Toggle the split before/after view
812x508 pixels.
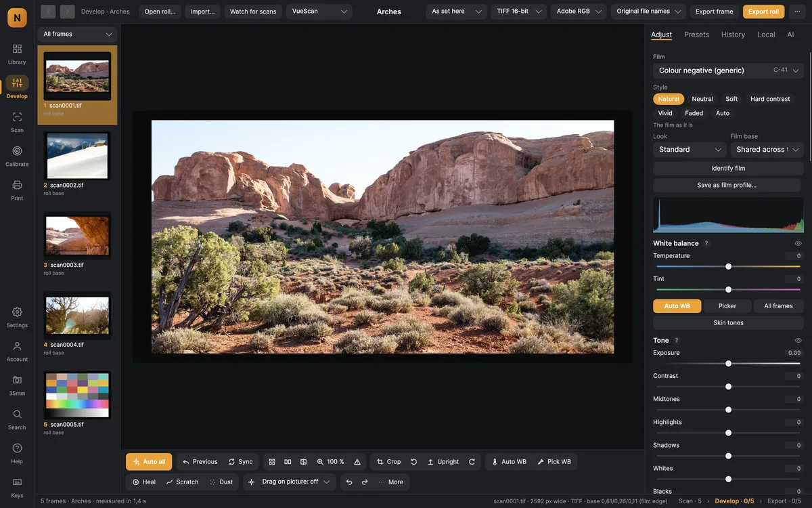click(x=303, y=462)
